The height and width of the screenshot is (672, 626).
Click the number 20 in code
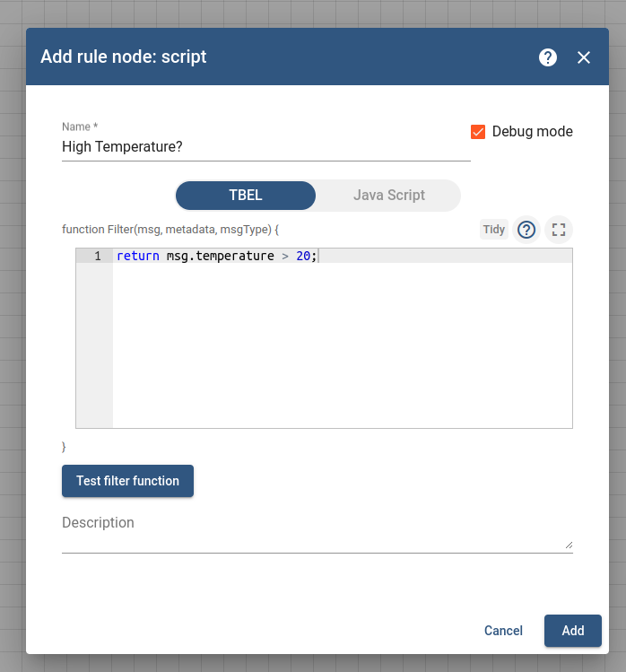pyautogui.click(x=303, y=256)
